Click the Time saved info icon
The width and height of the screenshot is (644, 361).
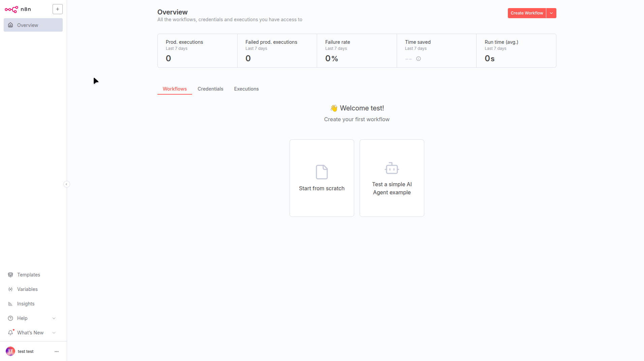tap(419, 59)
